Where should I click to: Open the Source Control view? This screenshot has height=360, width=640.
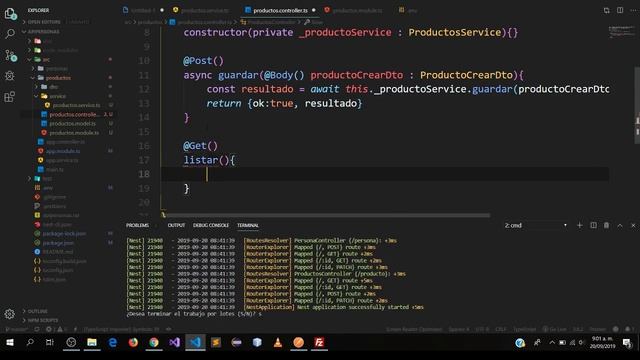[10, 55]
